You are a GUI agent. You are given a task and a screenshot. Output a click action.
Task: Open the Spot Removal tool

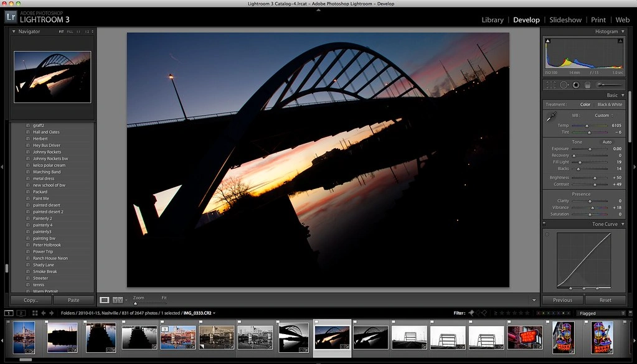tap(564, 85)
